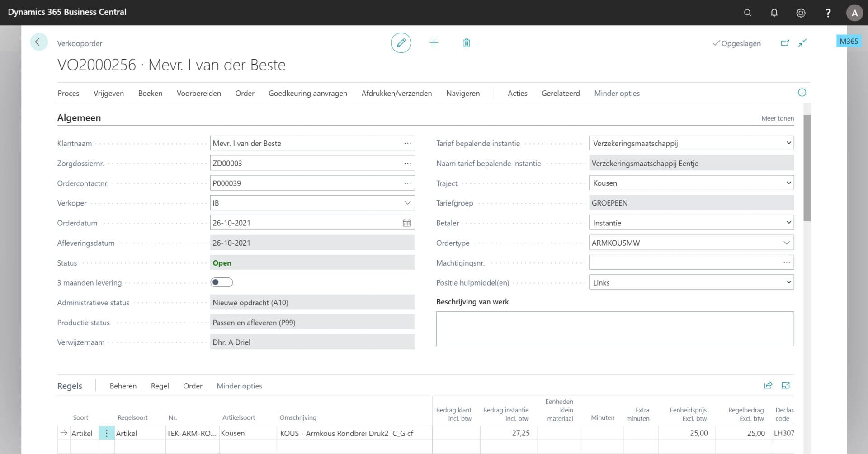Open Order menu in top action bar
The width and height of the screenshot is (868, 454).
click(x=245, y=93)
